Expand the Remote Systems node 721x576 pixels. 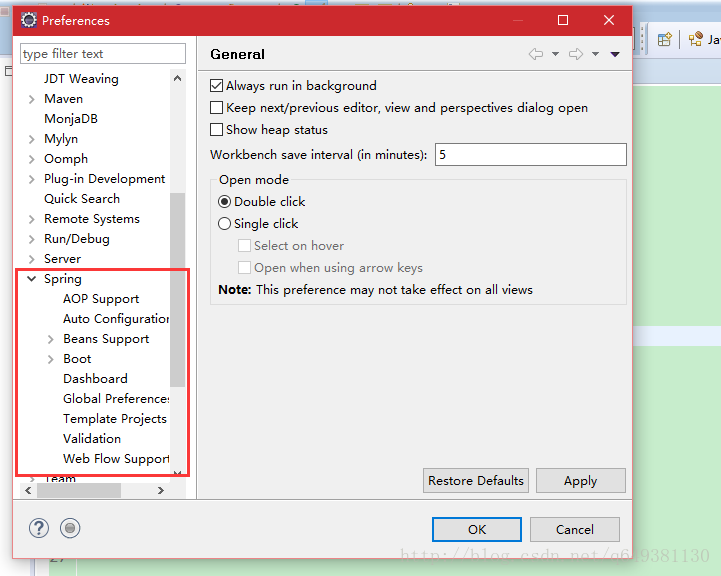point(31,219)
